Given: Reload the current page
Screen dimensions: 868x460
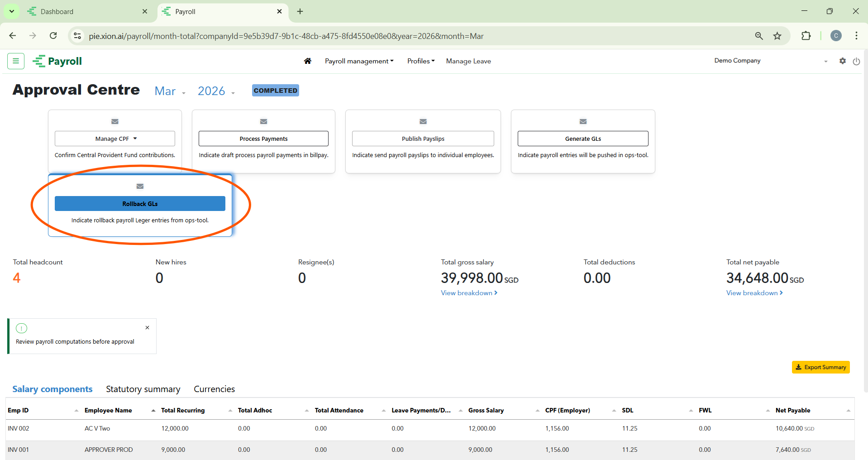Looking at the screenshot, I should pos(53,36).
